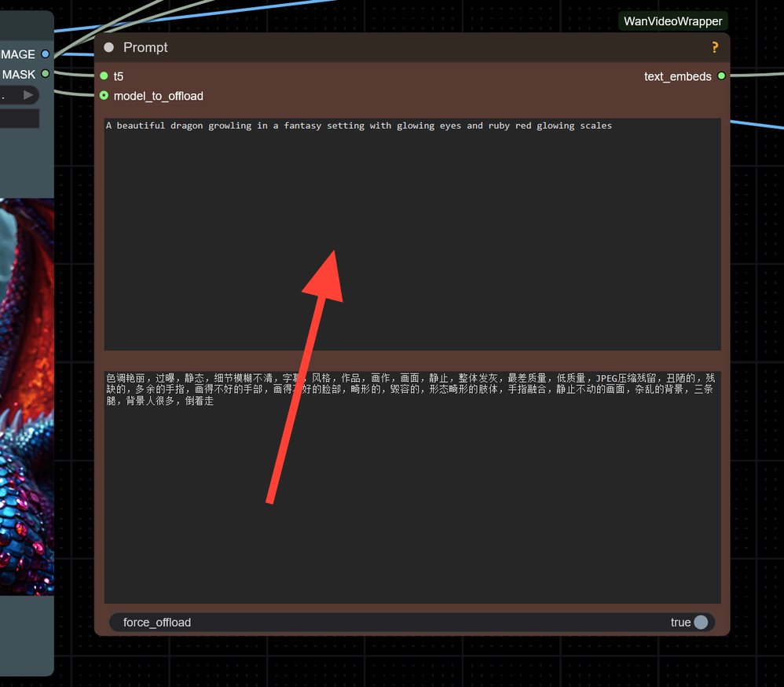Click the model_to_offload input dot

[103, 96]
